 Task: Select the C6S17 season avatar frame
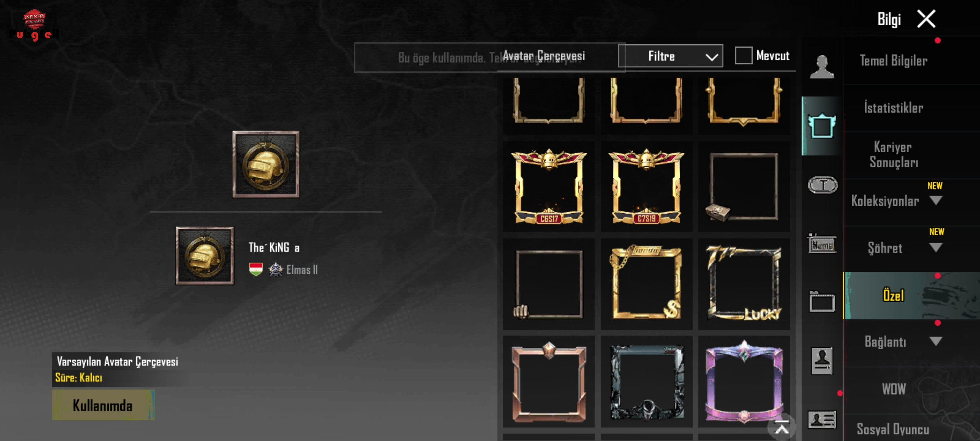pos(549,187)
